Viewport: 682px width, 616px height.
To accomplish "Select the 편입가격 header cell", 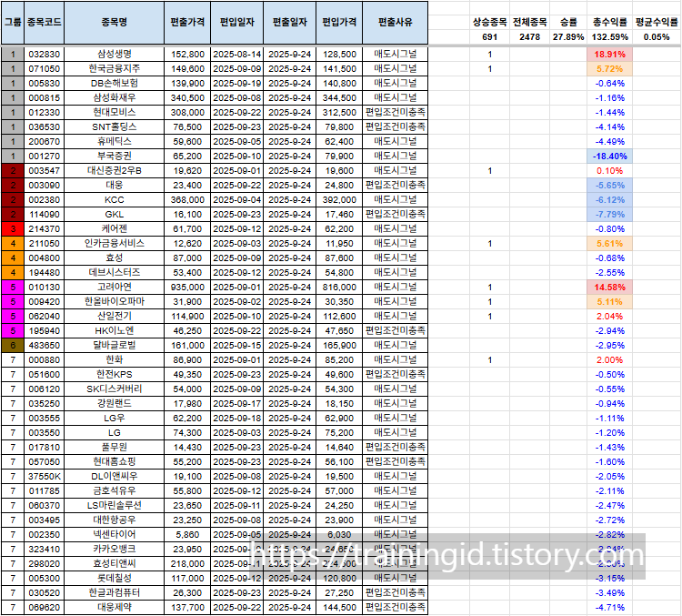I will tap(339, 22).
